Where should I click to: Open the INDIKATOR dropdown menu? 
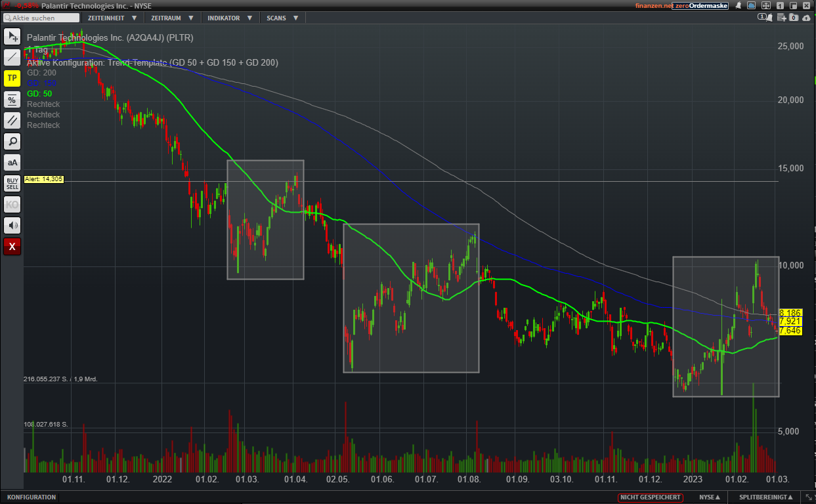coord(229,18)
